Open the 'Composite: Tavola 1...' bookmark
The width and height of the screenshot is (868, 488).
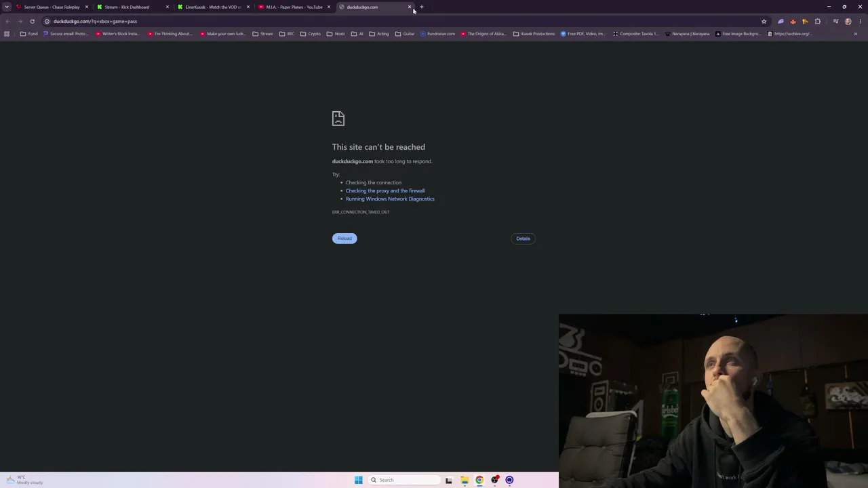click(x=635, y=34)
